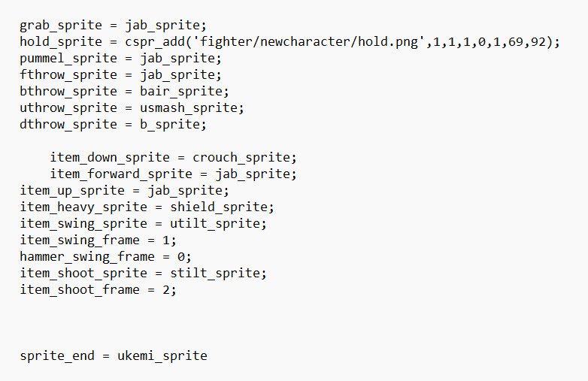
Task: Click the indented item_down_sprite line
Action: coord(174,158)
